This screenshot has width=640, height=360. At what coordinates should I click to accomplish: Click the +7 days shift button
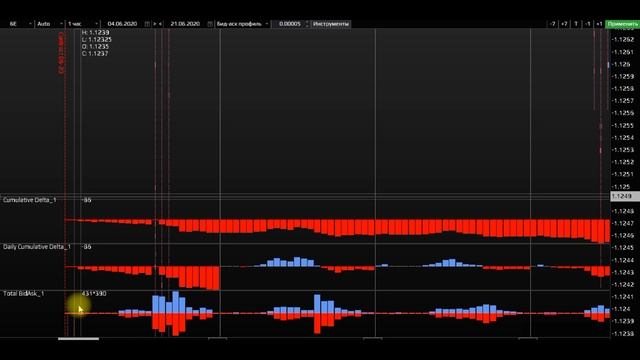click(x=564, y=24)
